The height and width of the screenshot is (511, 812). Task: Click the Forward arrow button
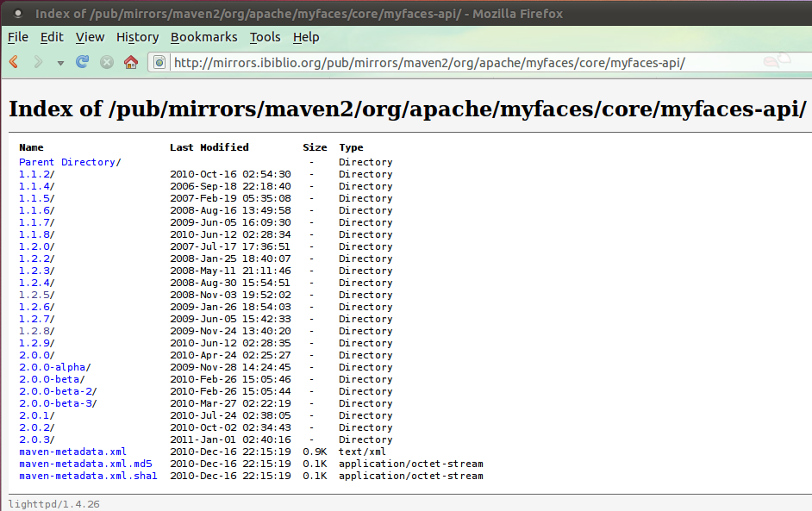tap(38, 62)
